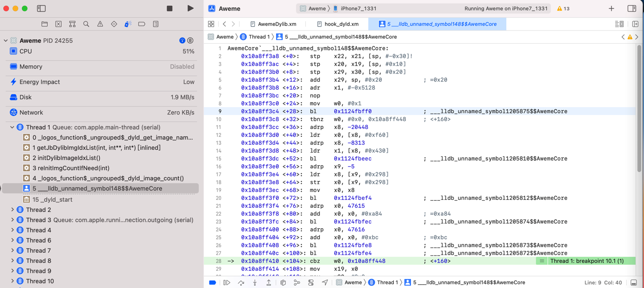Open the related items grid menu
This screenshot has height=288, width=644.
tap(211, 24)
